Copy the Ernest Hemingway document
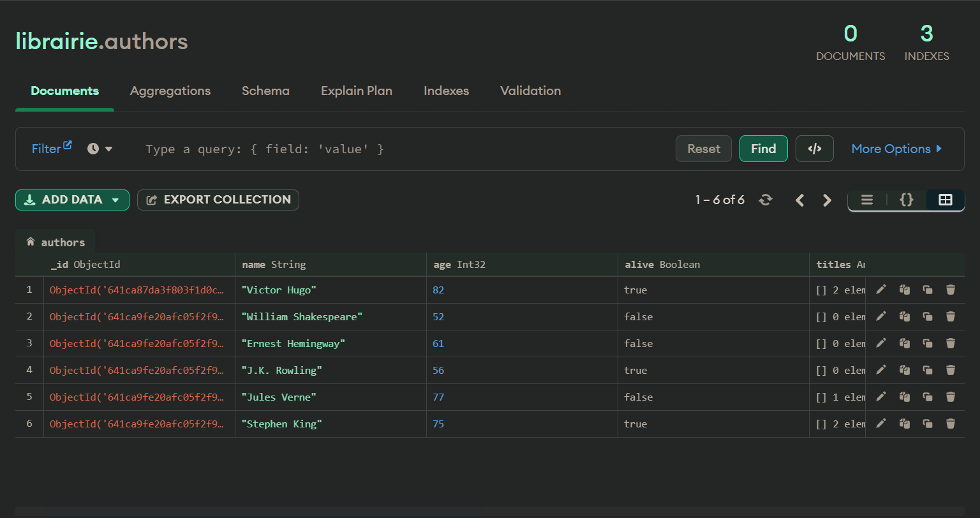The image size is (980, 518). [x=904, y=343]
